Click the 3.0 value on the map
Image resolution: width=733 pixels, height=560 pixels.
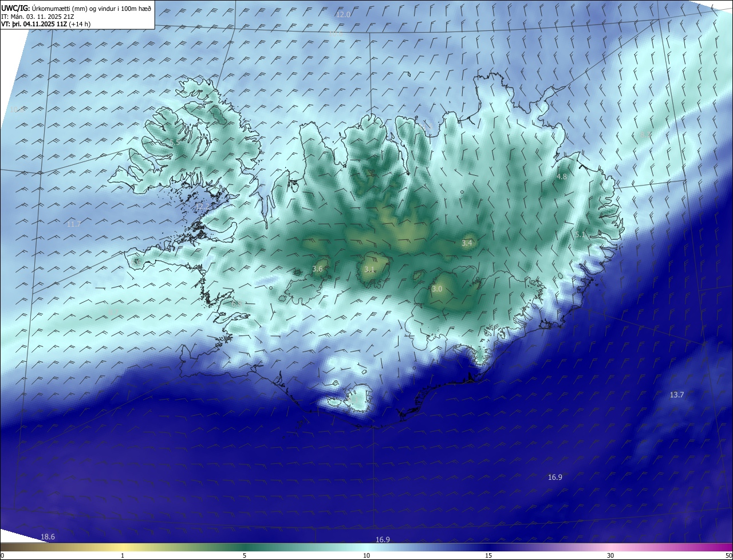tap(437, 289)
